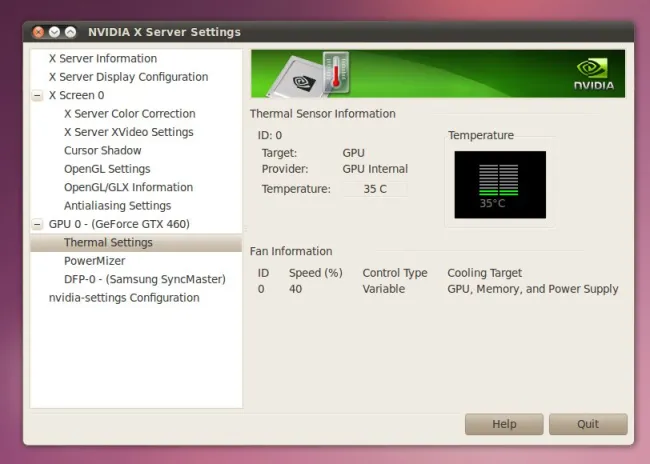Open Antialiasing Settings
650x464 pixels.
click(118, 206)
